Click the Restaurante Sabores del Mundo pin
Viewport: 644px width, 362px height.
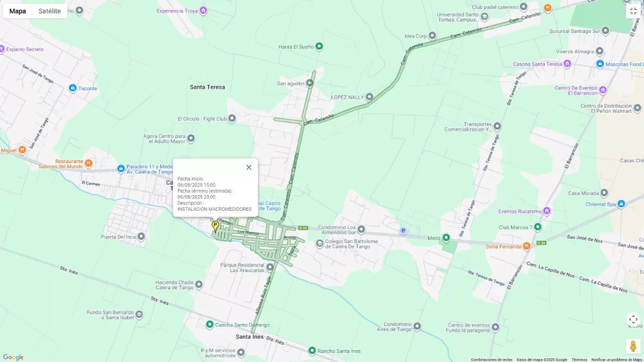[x=89, y=163]
